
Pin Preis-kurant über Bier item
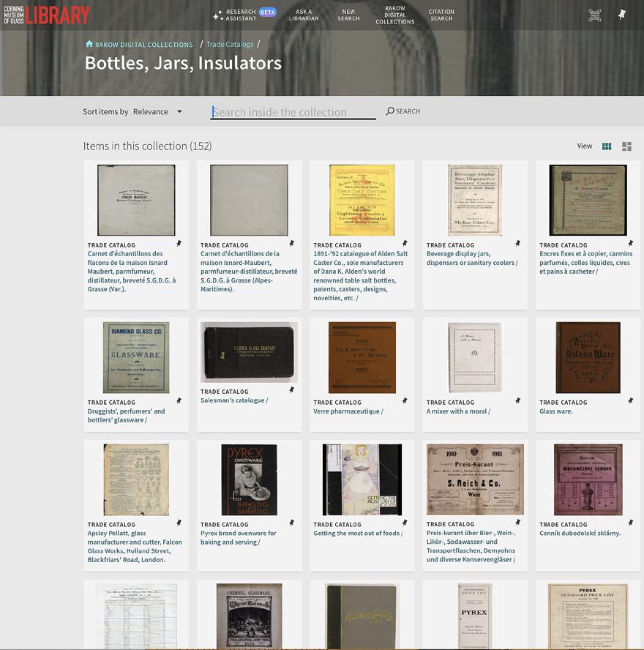(x=517, y=523)
